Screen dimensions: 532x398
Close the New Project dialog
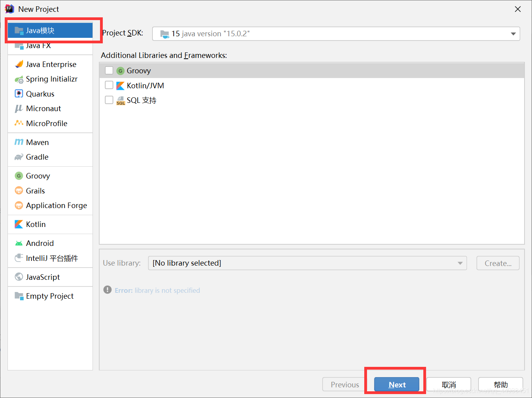click(x=518, y=9)
